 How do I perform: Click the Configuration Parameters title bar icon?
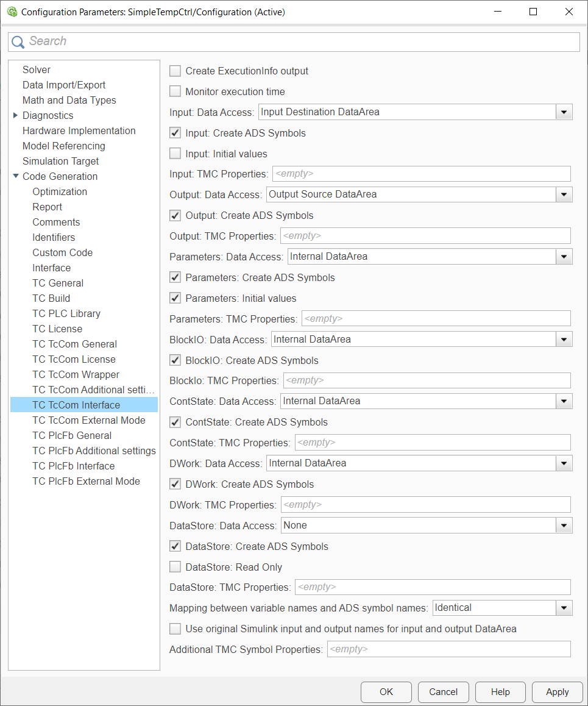(x=12, y=12)
